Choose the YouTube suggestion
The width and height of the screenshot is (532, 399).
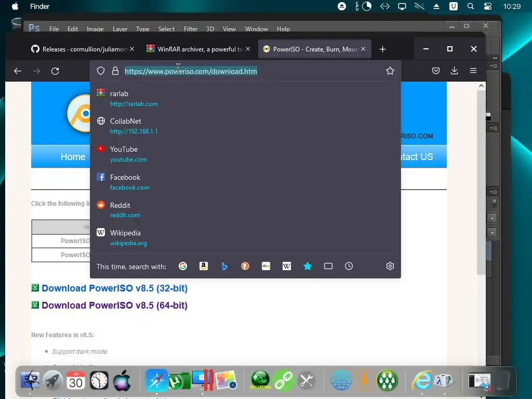tap(245, 154)
